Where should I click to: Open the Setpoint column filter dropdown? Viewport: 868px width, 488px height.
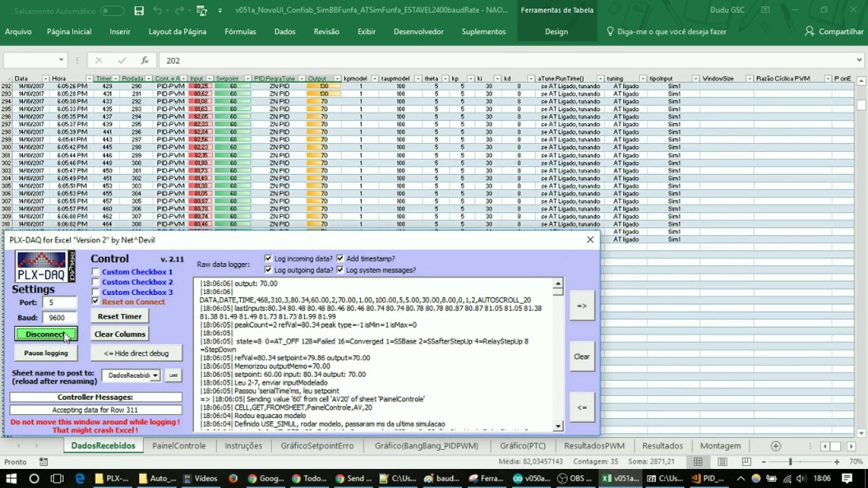pos(246,79)
